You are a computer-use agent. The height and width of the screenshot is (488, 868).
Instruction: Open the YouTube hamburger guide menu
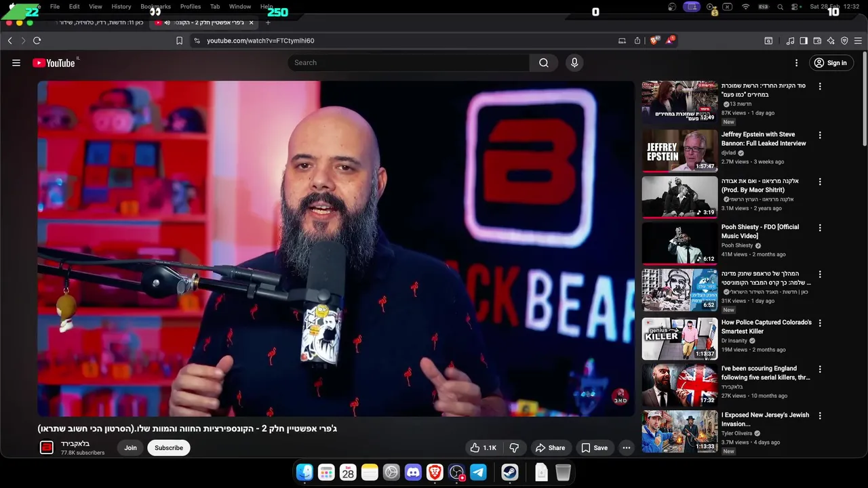pyautogui.click(x=16, y=63)
